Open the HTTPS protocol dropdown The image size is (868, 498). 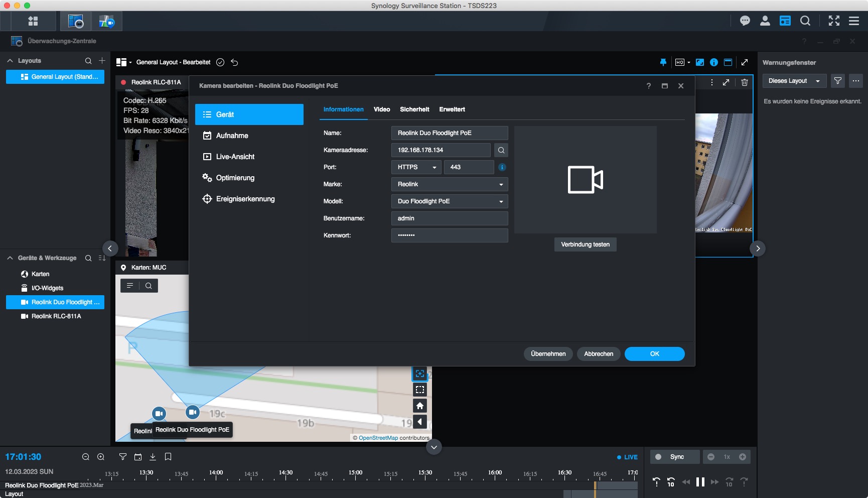tap(416, 167)
